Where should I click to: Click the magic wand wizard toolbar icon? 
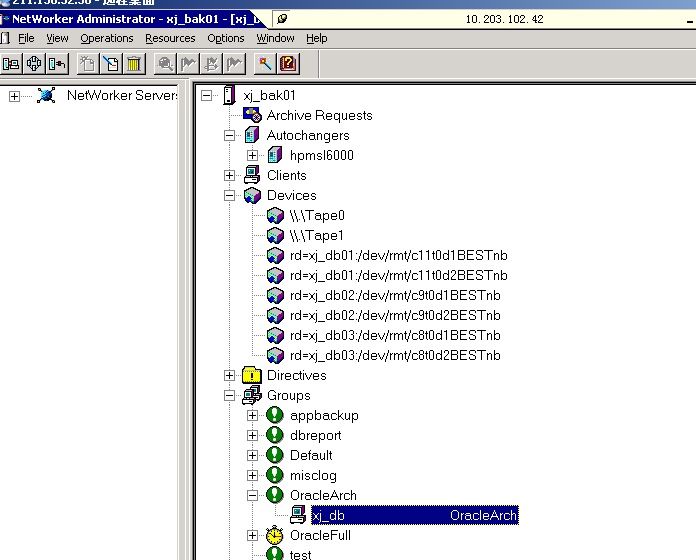(x=265, y=64)
